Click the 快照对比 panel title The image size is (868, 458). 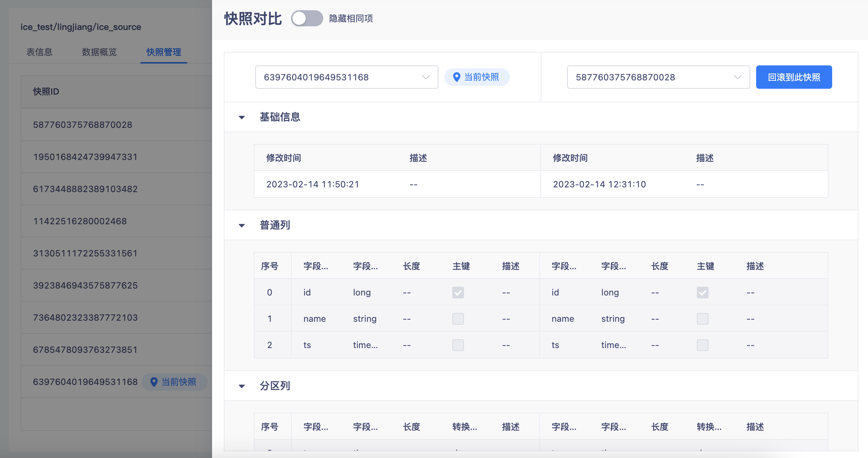tap(253, 19)
